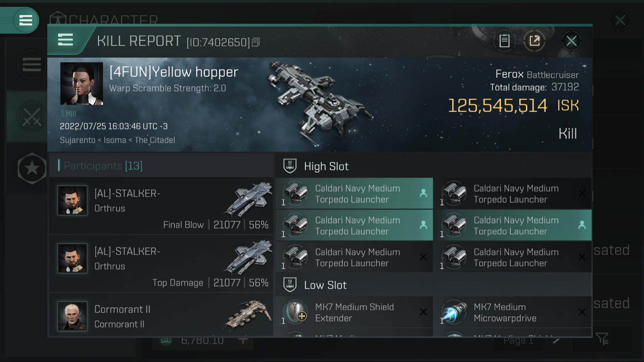Click the Cormorant II participant entry
The width and height of the screenshot is (644, 362).
(164, 316)
